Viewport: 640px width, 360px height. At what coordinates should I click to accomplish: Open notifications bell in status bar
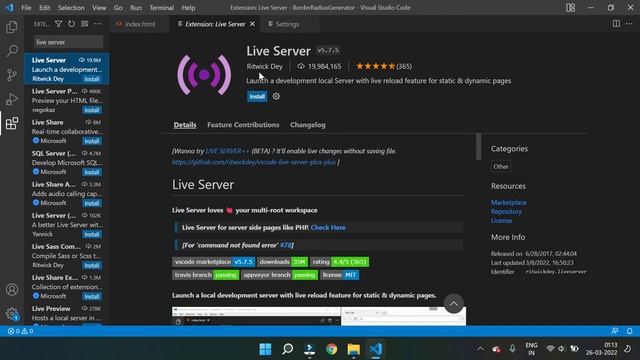[630, 331]
